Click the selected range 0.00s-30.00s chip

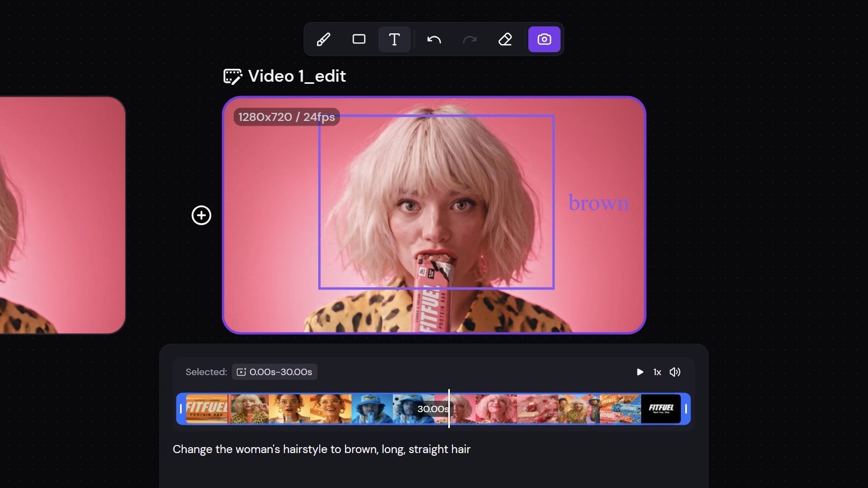[x=275, y=372]
